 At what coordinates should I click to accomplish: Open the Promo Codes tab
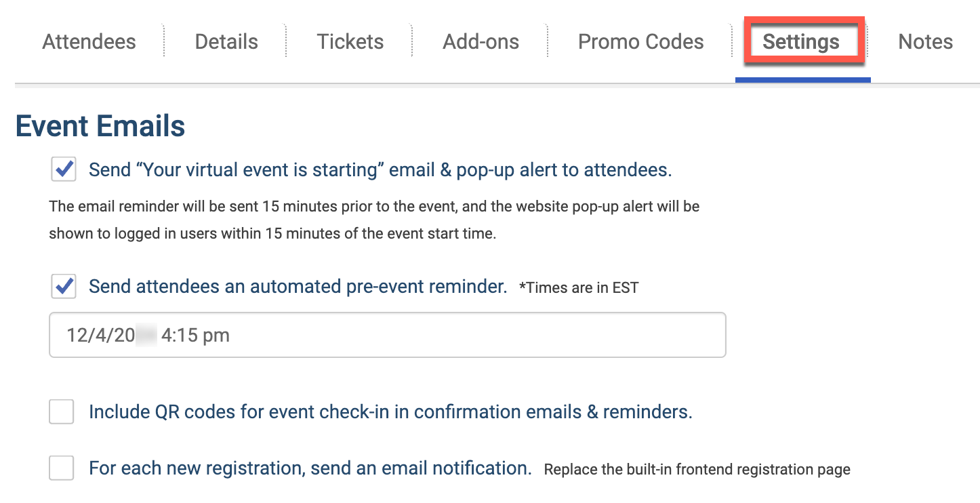pyautogui.click(x=641, y=42)
